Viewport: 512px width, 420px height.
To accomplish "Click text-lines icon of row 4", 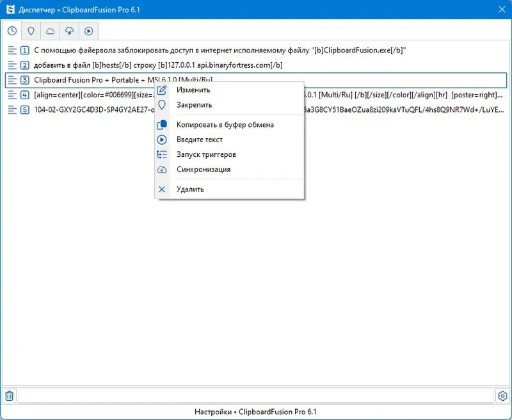I will click(x=12, y=95).
